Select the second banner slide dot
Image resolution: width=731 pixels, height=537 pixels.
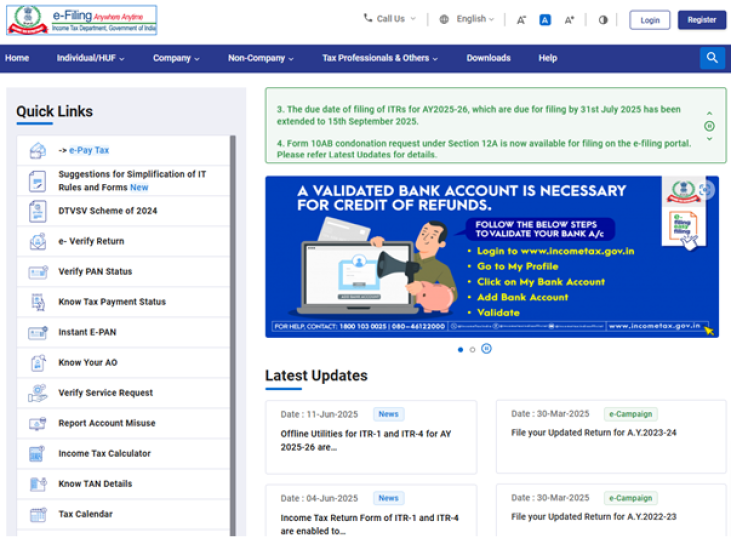[473, 349]
